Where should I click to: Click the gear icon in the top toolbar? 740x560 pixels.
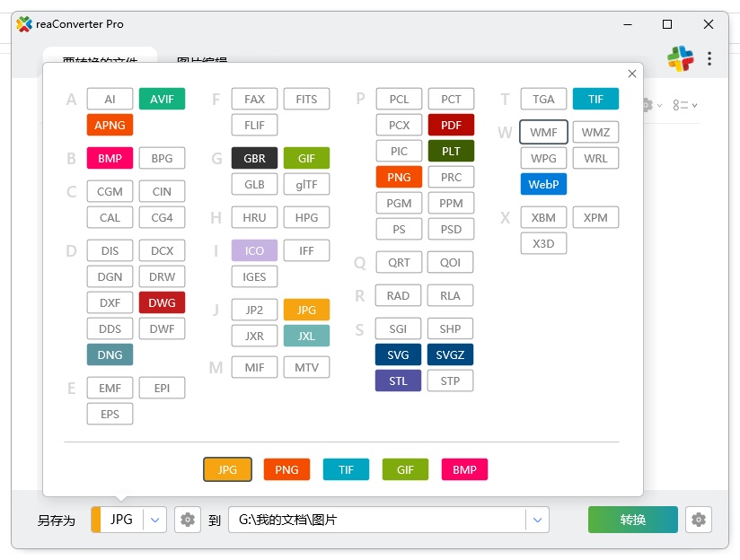pyautogui.click(x=647, y=105)
